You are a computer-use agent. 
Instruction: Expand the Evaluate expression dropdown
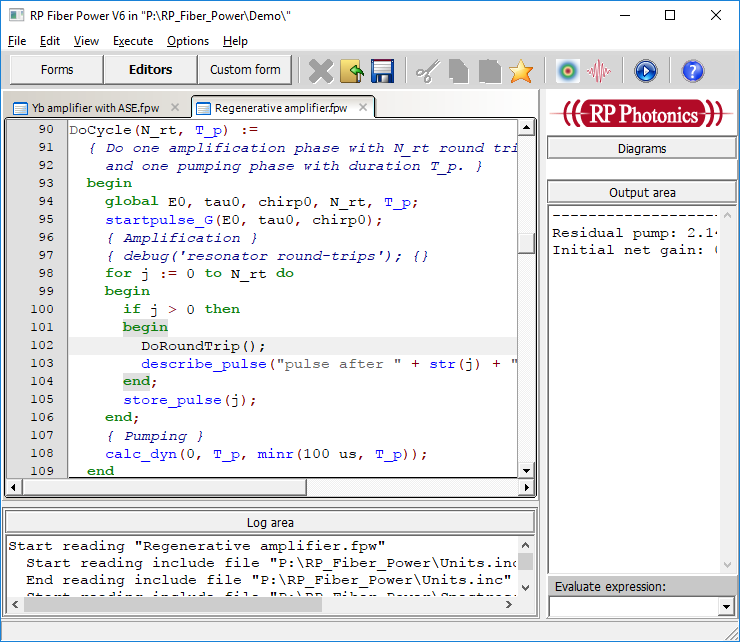click(726, 607)
